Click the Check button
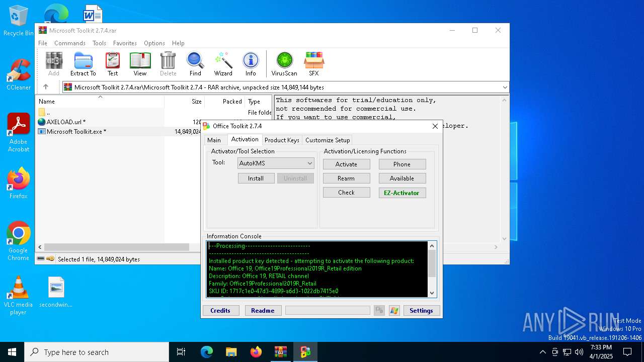Viewport: 644px width, 362px height. (347, 193)
